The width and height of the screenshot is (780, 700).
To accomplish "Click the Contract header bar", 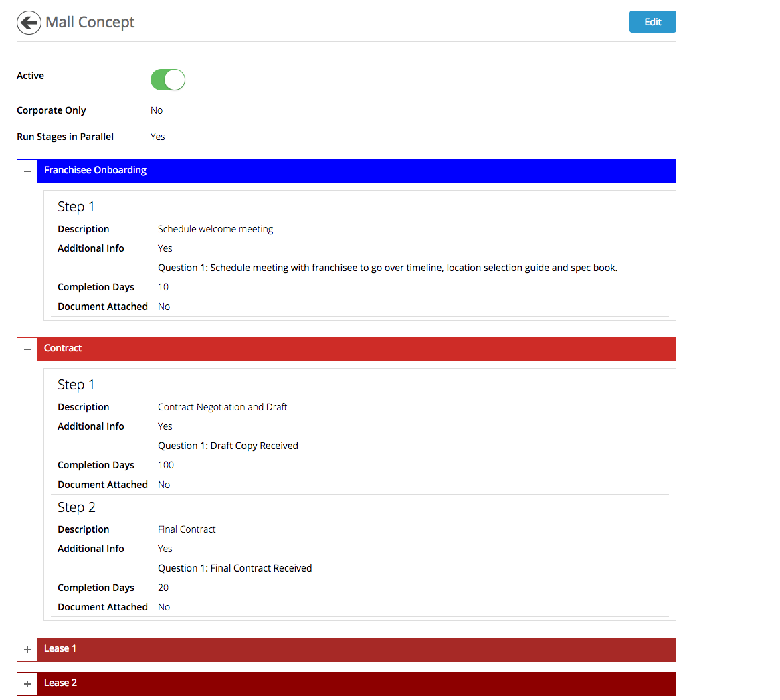I will click(x=357, y=349).
